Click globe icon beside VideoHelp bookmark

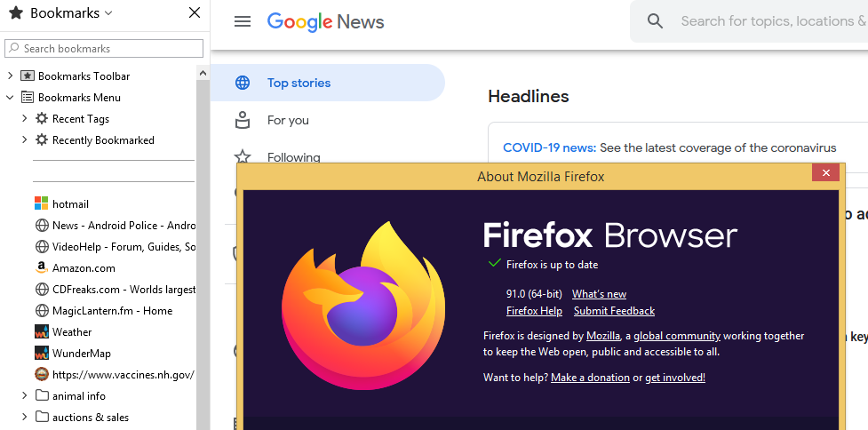coord(42,246)
